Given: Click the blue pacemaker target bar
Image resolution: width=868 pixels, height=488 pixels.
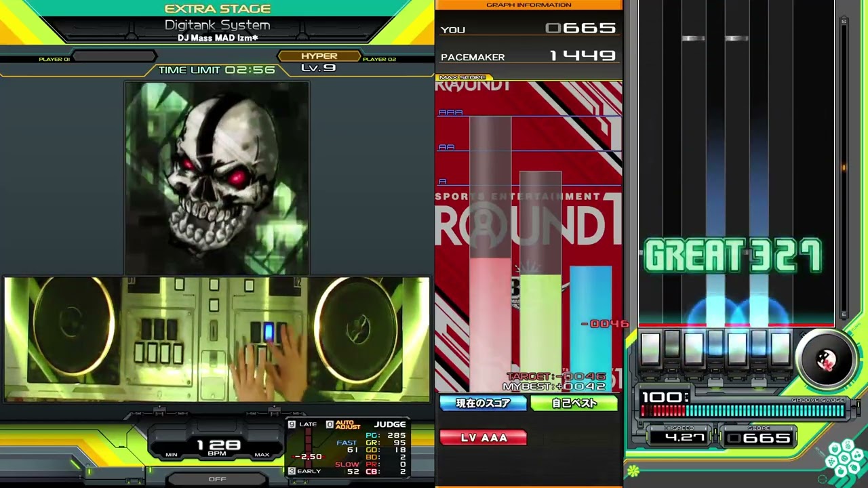Looking at the screenshot, I should coord(591,329).
